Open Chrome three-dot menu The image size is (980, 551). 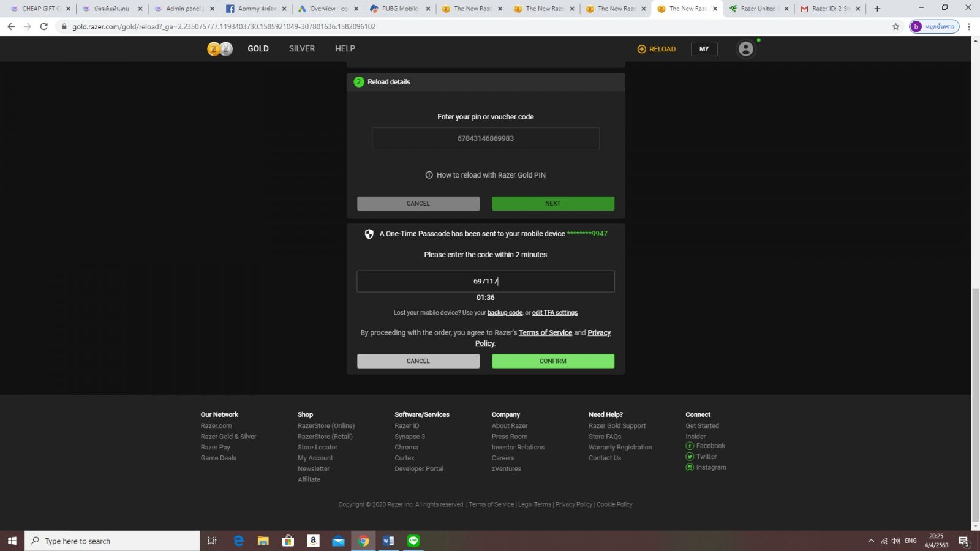point(969,26)
